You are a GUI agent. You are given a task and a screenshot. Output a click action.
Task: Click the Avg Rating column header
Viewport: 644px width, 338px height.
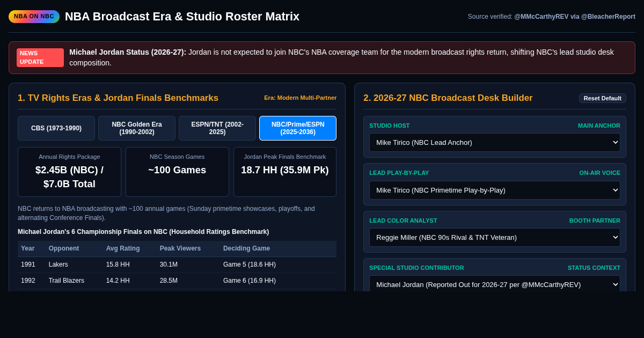pyautogui.click(x=123, y=248)
